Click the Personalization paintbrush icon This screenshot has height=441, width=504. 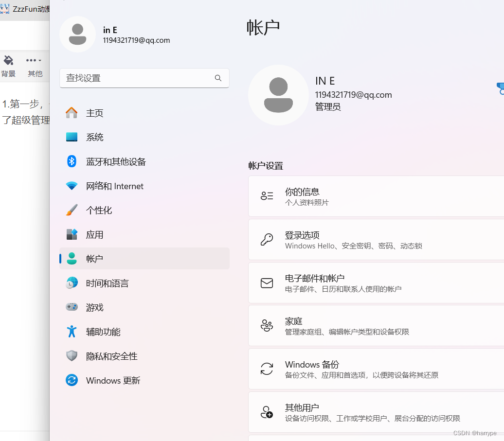pos(72,210)
